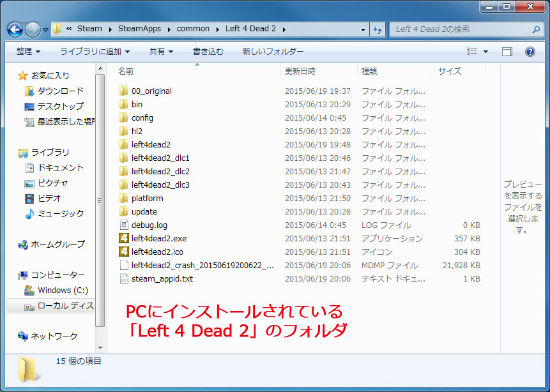Open the address bar history dropdown arrow
This screenshot has height=392, width=550.
[363, 30]
